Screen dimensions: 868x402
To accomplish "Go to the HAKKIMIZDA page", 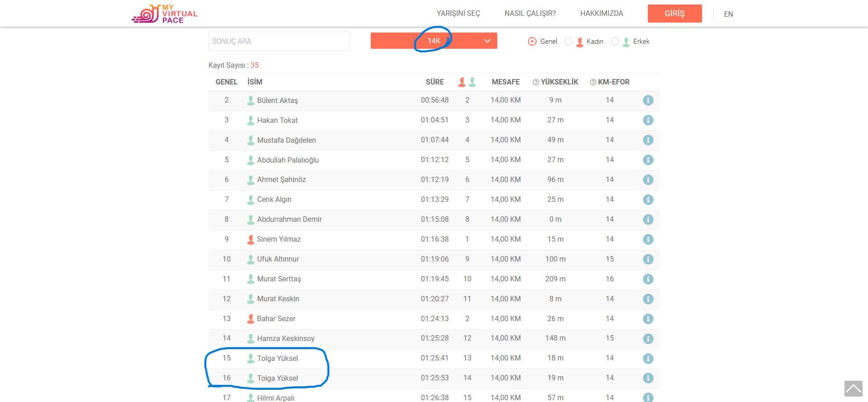I will 601,14.
